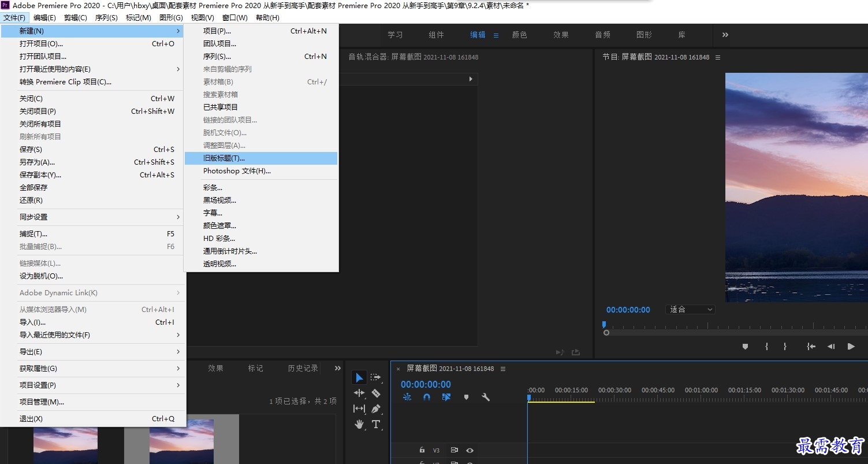
Task: Toggle snap in timeline
Action: point(427,397)
